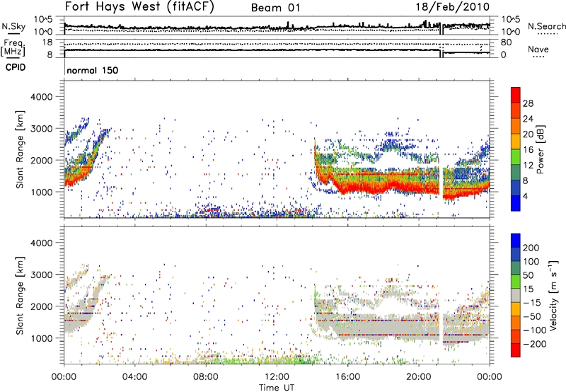
Task: Click the '200' velocity colorbar label
Action: coord(531,248)
